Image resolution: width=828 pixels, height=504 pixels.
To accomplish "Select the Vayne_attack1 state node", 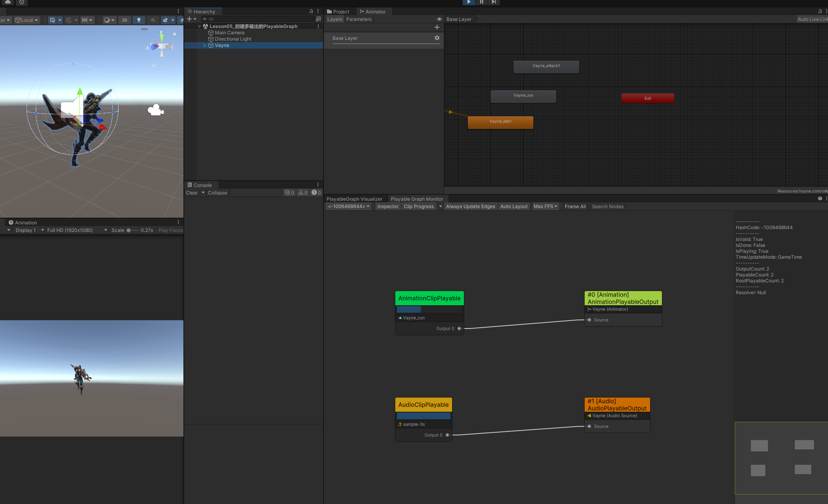I will [546, 66].
